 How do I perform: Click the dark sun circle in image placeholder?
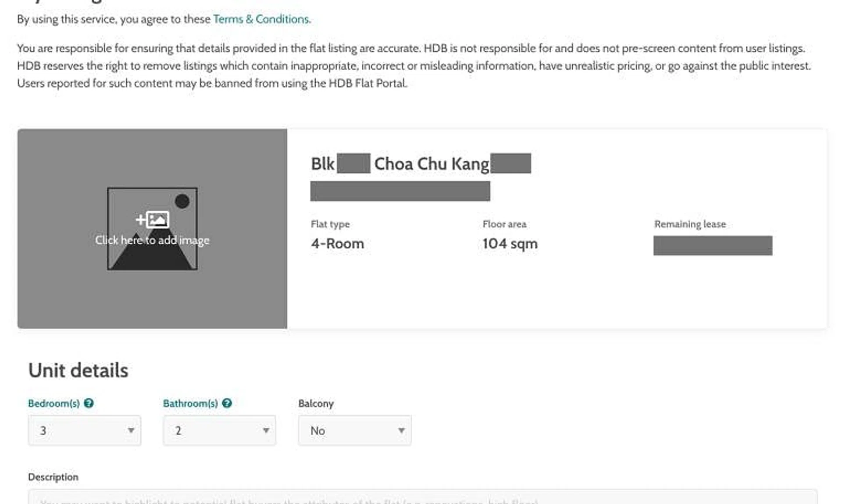pos(182,201)
